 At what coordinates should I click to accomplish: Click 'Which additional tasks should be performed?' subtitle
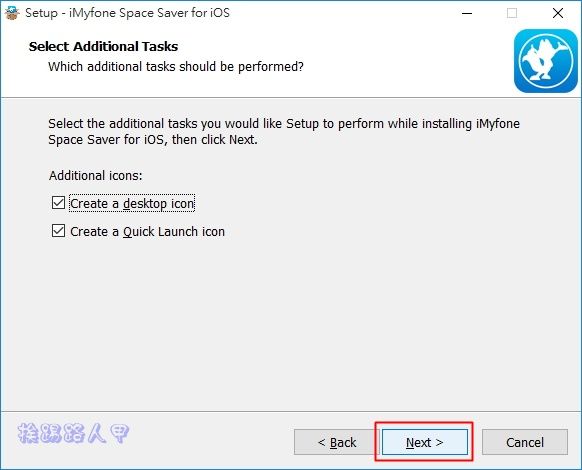point(176,67)
